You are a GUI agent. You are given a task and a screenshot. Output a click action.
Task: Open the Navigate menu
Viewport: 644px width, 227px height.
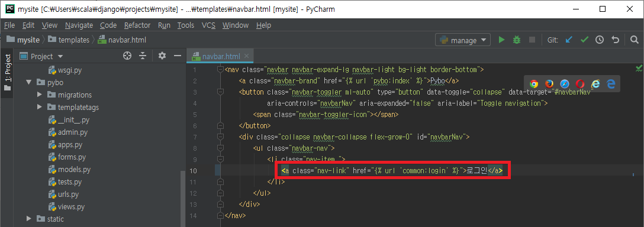pyautogui.click(x=79, y=25)
